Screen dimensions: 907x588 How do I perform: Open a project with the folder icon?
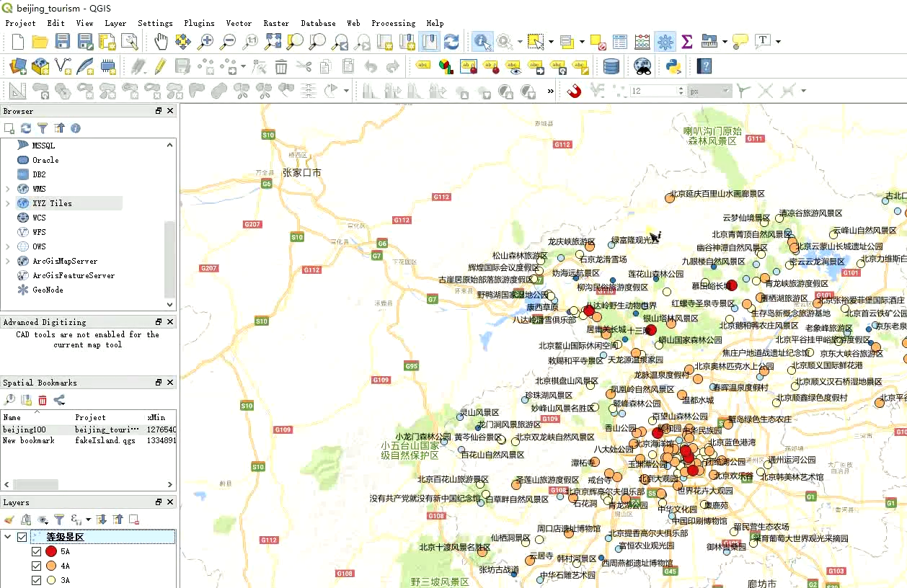point(40,42)
